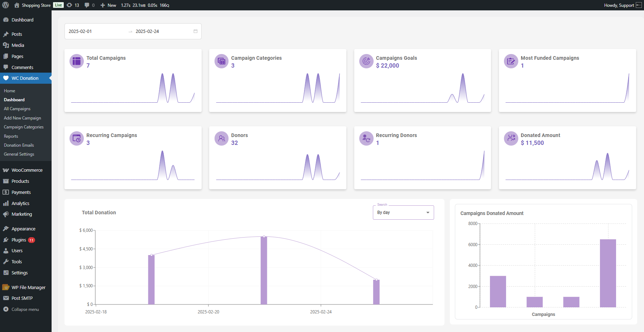644x332 pixels.
Task: Open the Donation Emails link
Action: (19, 145)
